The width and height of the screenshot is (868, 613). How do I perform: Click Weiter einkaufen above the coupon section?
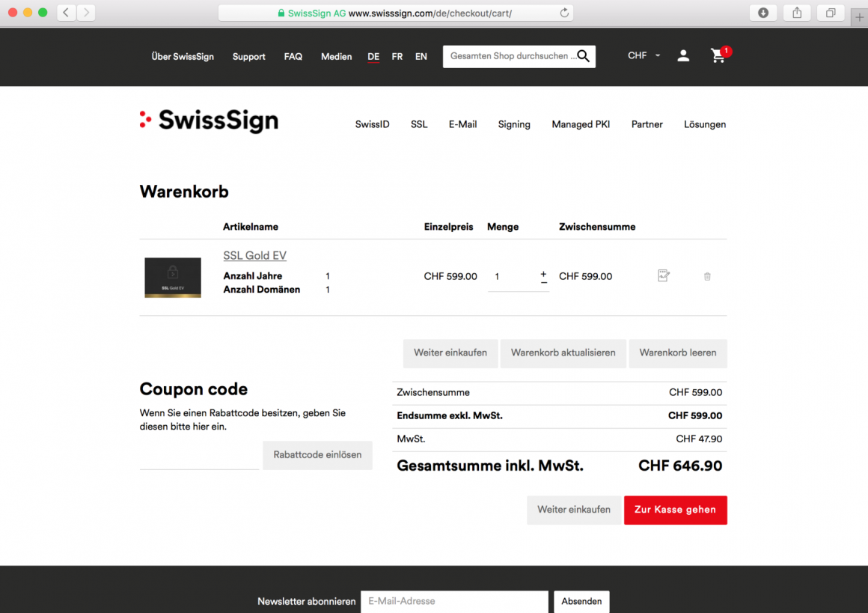450,353
